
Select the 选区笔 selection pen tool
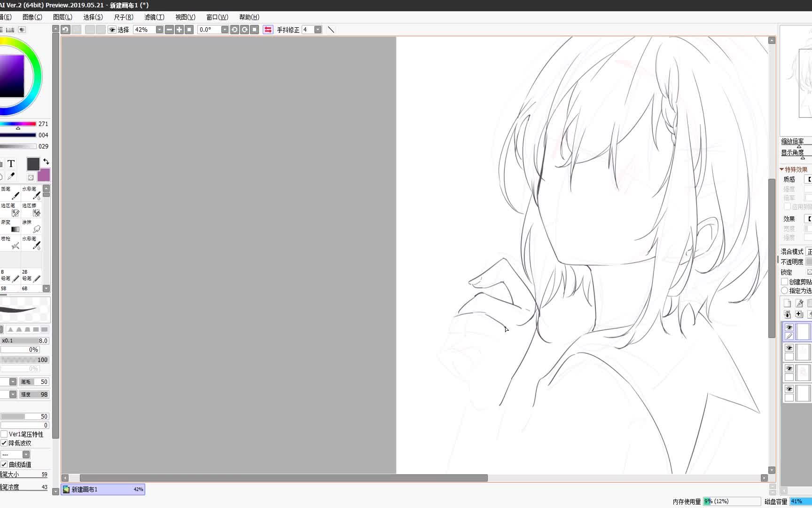click(10, 210)
